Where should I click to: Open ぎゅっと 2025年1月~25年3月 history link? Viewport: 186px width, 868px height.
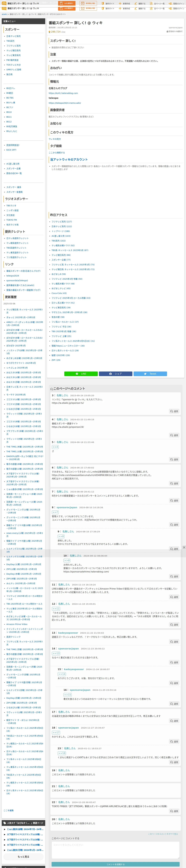coord(21,317)
